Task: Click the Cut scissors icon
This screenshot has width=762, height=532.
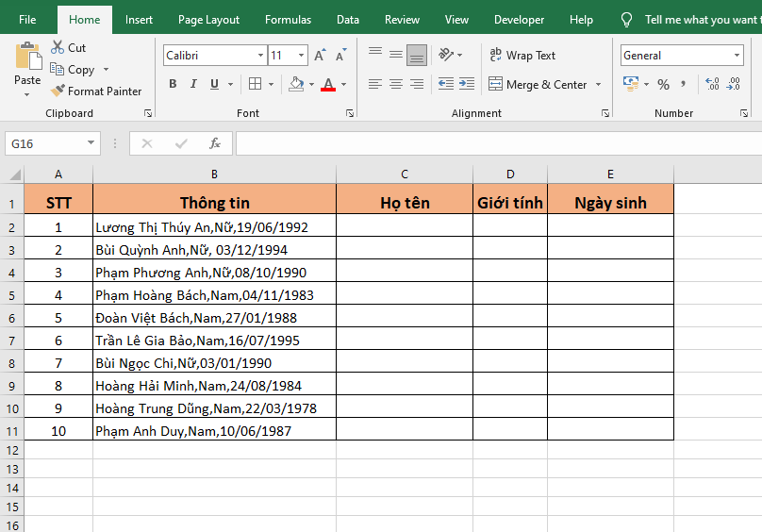Action: pos(57,47)
